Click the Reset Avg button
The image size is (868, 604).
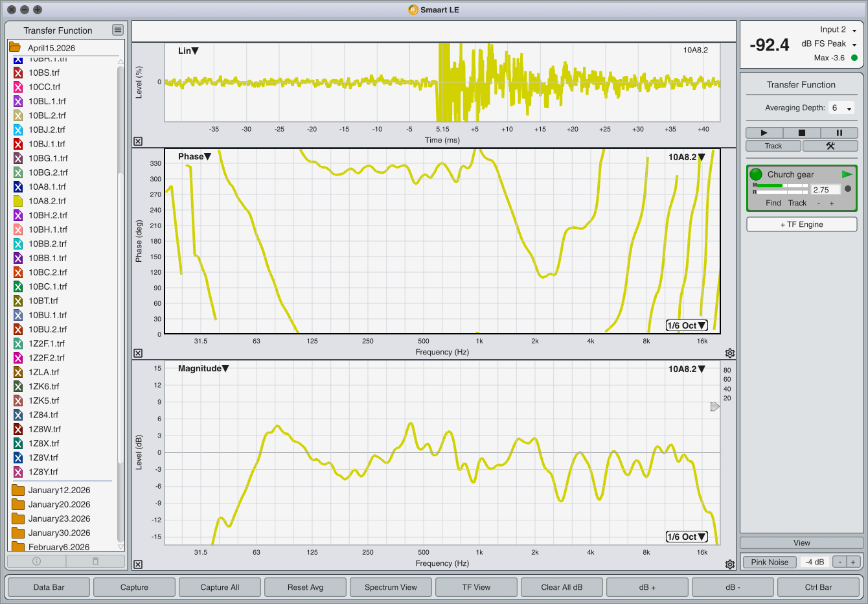[305, 587]
